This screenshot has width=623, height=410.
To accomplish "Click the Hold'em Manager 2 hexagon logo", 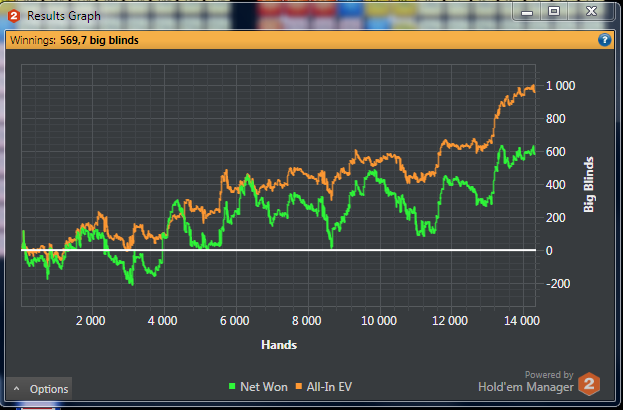I will pos(589,384).
